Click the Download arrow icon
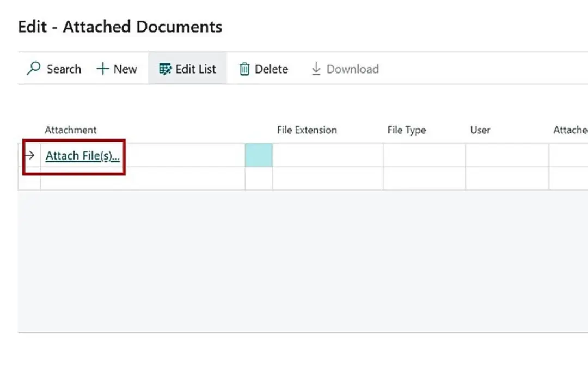The width and height of the screenshot is (588, 392). 316,68
